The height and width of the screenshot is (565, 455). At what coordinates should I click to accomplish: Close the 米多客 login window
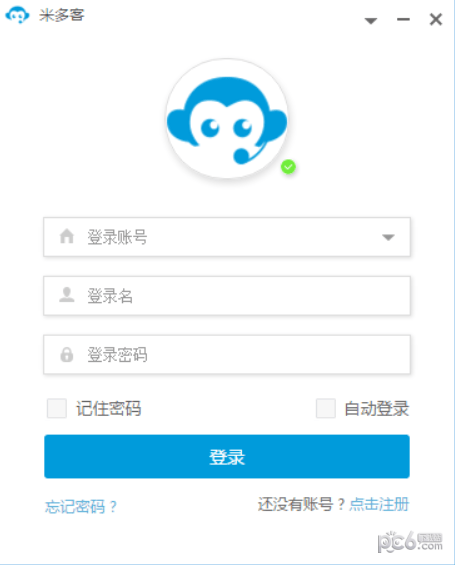pyautogui.click(x=436, y=19)
